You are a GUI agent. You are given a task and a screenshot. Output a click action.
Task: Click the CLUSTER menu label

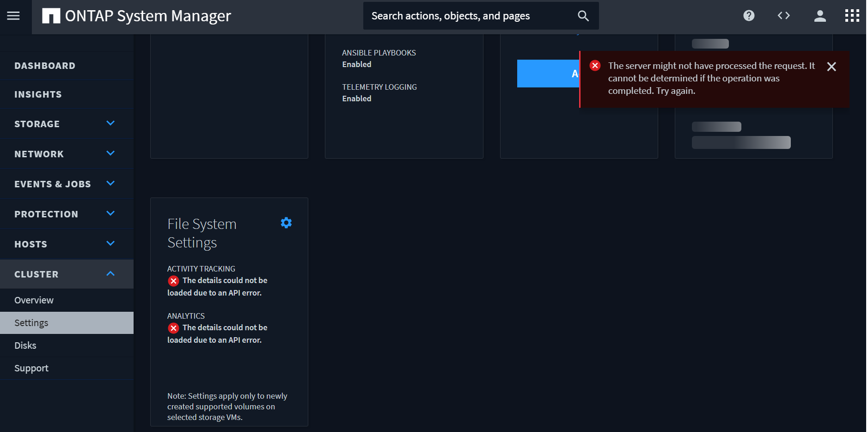point(37,274)
